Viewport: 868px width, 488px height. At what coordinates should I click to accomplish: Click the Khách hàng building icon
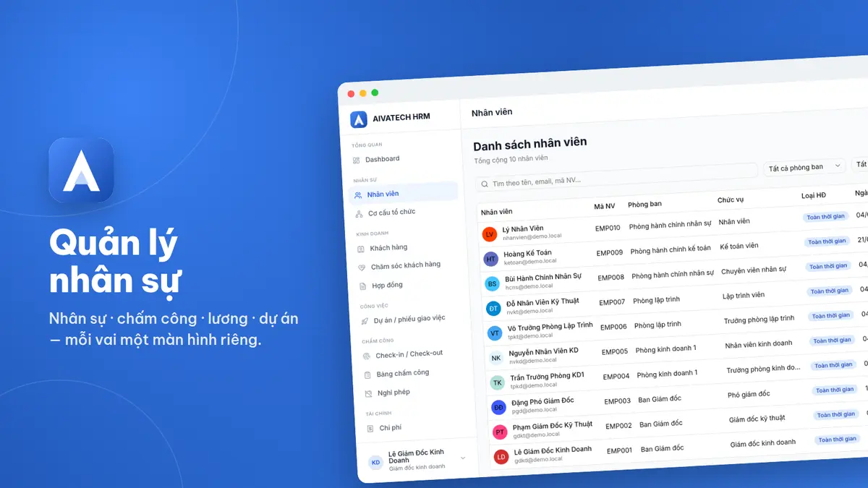pos(362,249)
